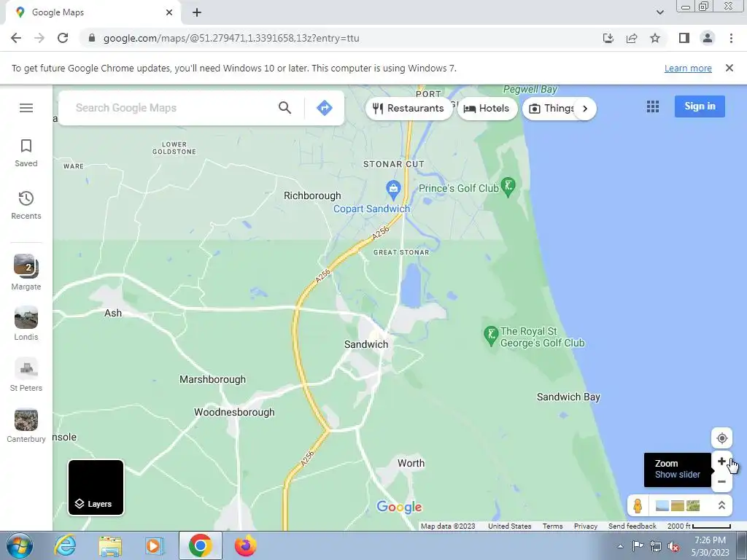Zoom out with the minus button
Viewport: 747px width, 560px height.
(721, 481)
